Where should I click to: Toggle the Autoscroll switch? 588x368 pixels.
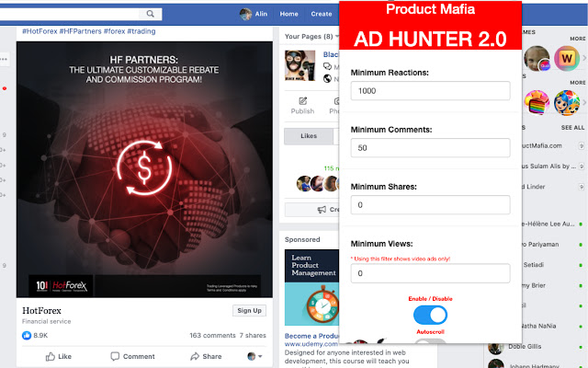coord(430,341)
